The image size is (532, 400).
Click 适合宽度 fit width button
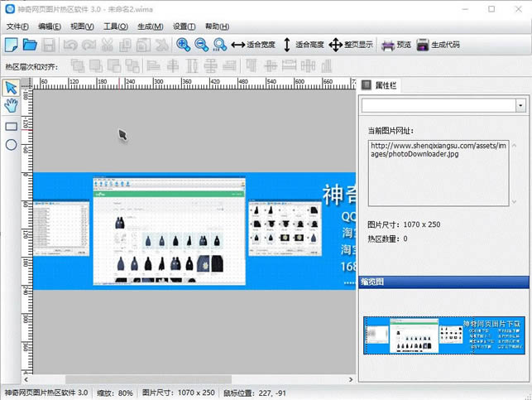pos(253,45)
